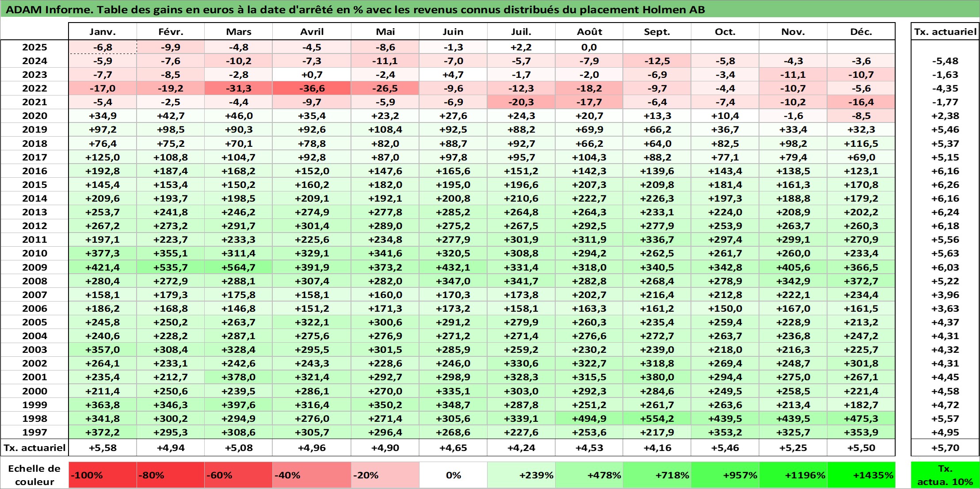Click the +4,7 cell for June 2023
The height and width of the screenshot is (489, 980).
coord(453,75)
